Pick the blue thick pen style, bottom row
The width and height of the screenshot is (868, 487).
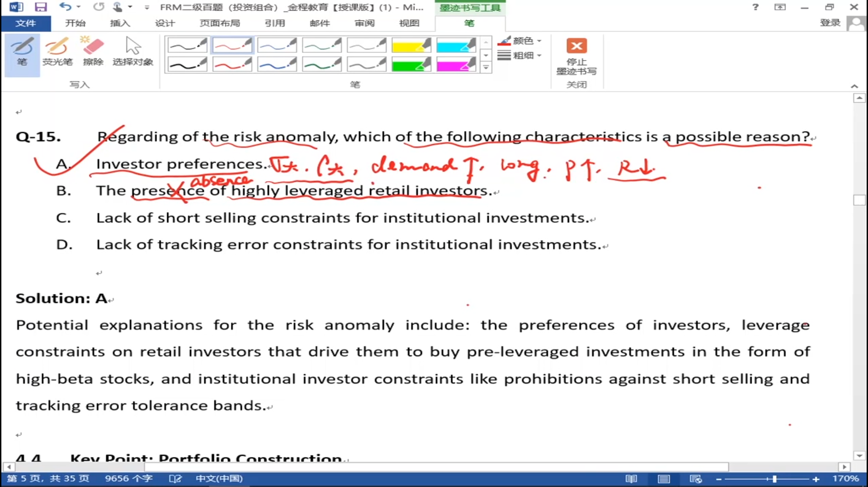277,64
